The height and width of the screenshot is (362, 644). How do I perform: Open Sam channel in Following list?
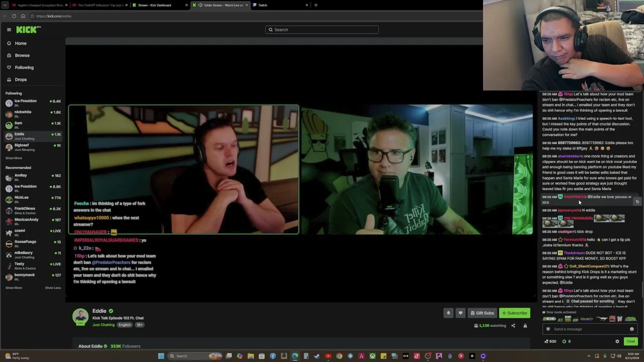pyautogui.click(x=33, y=124)
